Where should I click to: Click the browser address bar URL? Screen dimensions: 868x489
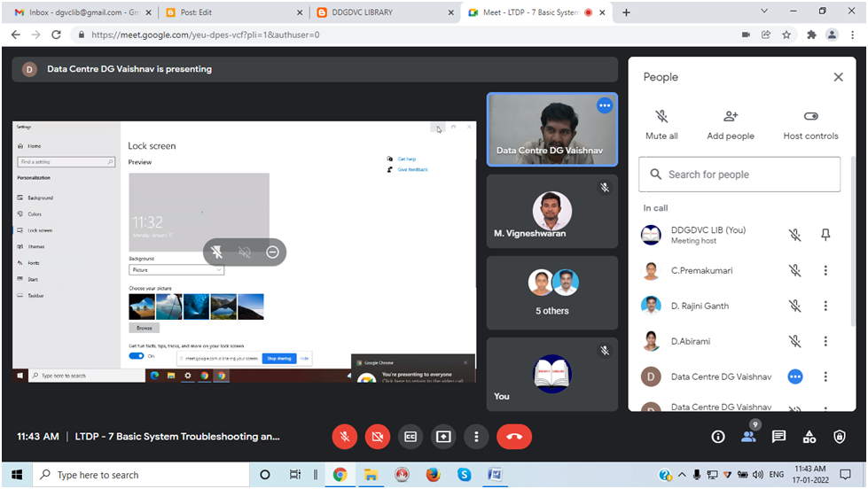(x=206, y=35)
